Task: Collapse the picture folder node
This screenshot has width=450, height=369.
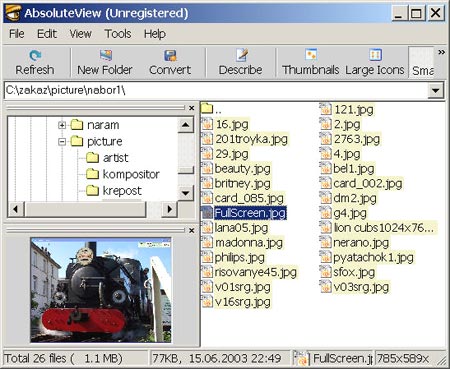Action: pos(62,142)
